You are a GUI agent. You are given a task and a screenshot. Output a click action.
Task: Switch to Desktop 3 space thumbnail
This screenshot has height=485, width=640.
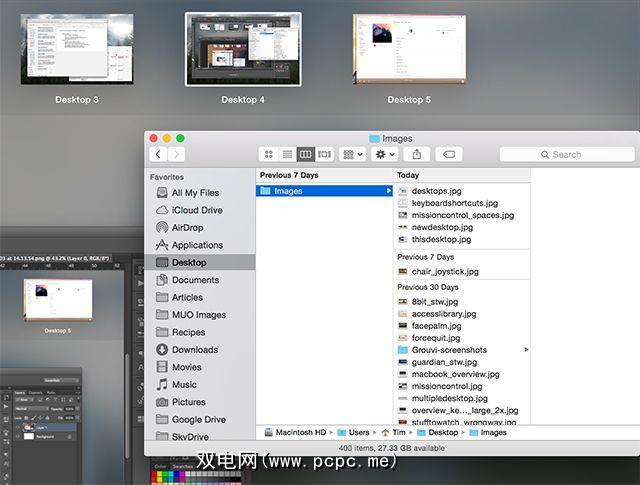click(77, 49)
